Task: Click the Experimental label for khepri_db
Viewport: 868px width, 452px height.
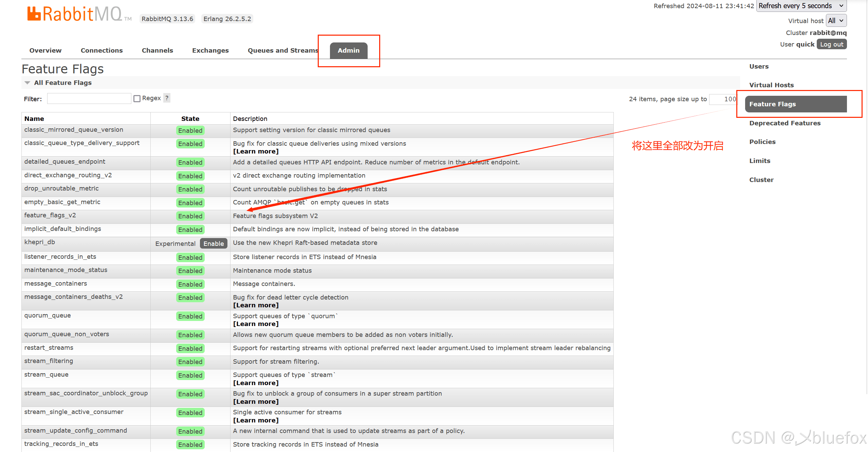Action: point(175,243)
